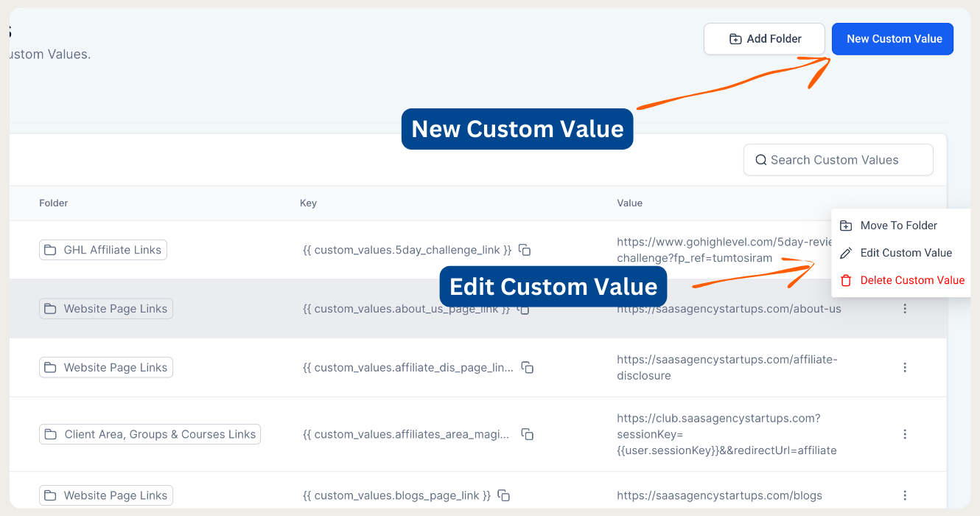
Task: Open the more options menu for the club.saasagencystartups row
Action: pos(905,434)
